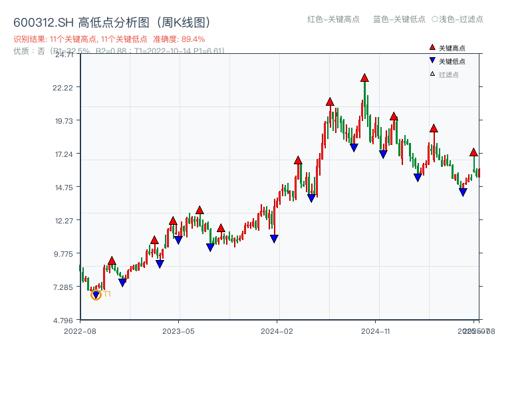
Task: Click the 7.285 y-axis label
Action: (x=63, y=287)
